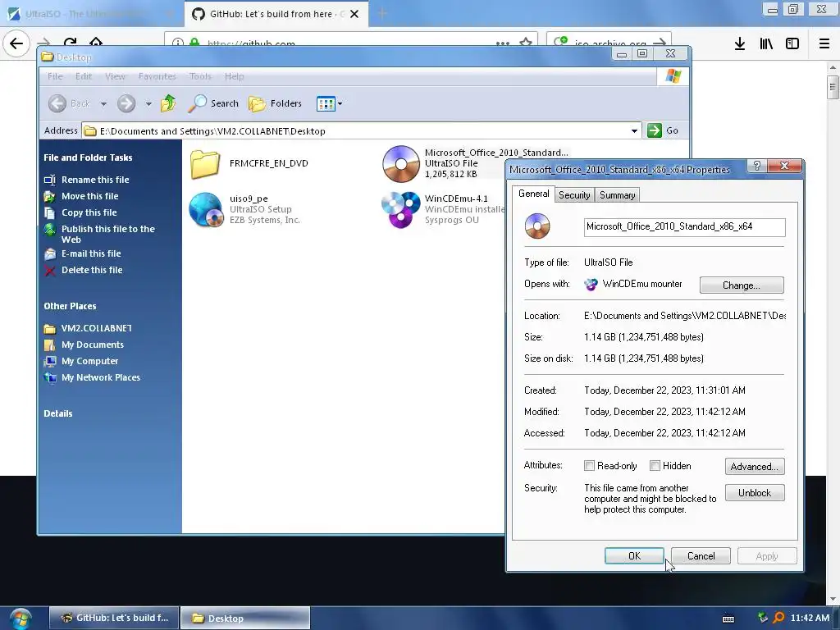Expand the Details panel header
The image size is (840, 630).
(58, 413)
